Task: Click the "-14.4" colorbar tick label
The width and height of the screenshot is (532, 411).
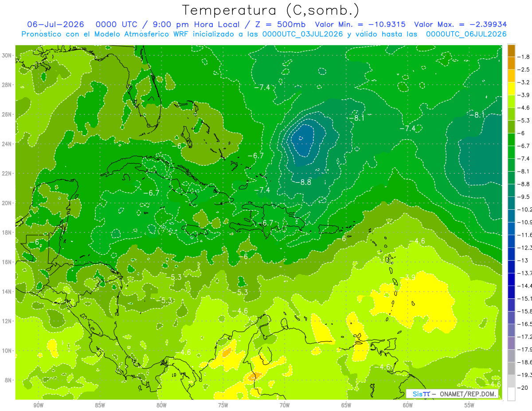Action: [525, 286]
